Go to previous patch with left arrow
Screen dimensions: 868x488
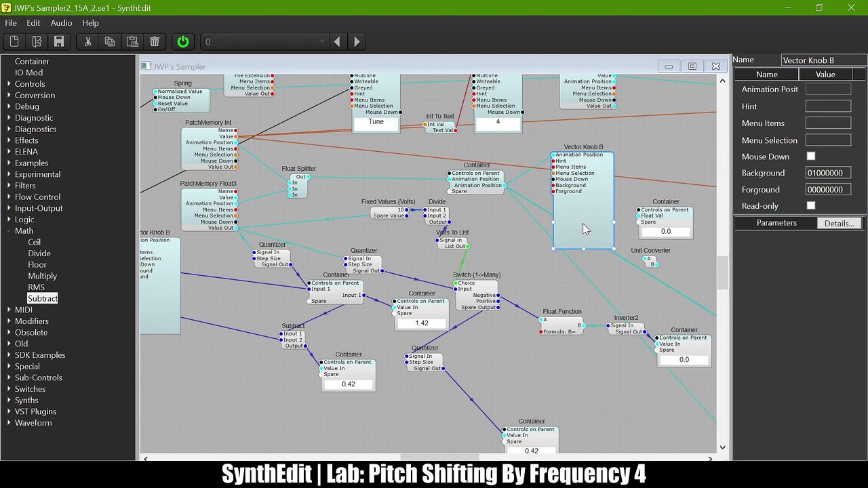coord(337,42)
